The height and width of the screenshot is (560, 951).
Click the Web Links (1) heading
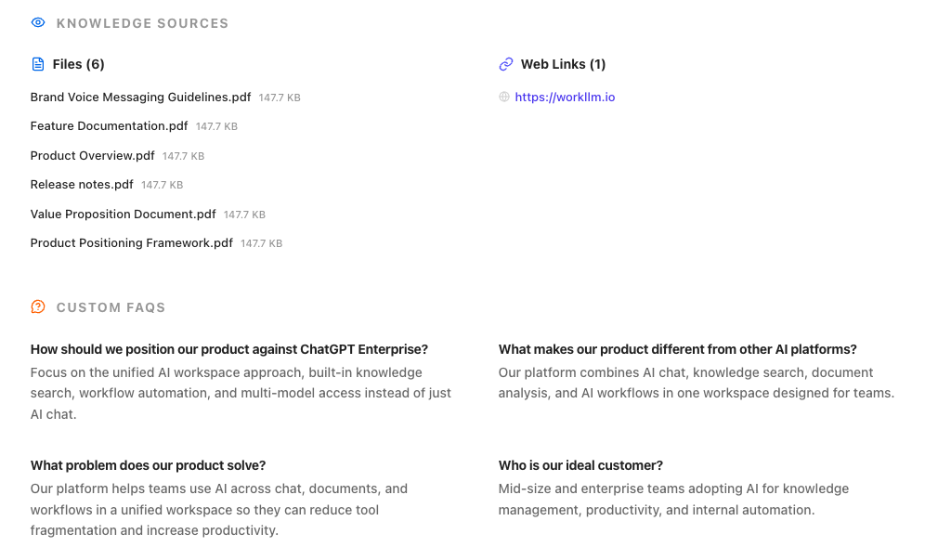pyautogui.click(x=563, y=64)
